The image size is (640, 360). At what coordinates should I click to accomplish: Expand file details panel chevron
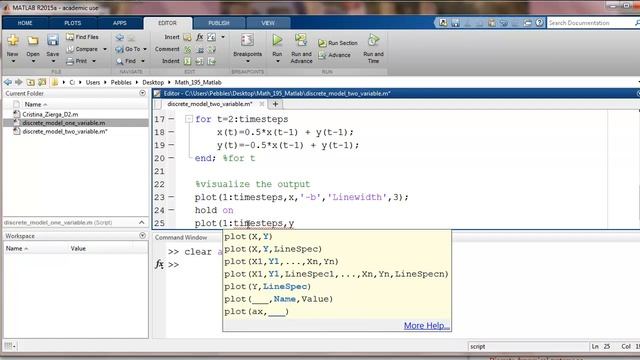[x=142, y=222]
